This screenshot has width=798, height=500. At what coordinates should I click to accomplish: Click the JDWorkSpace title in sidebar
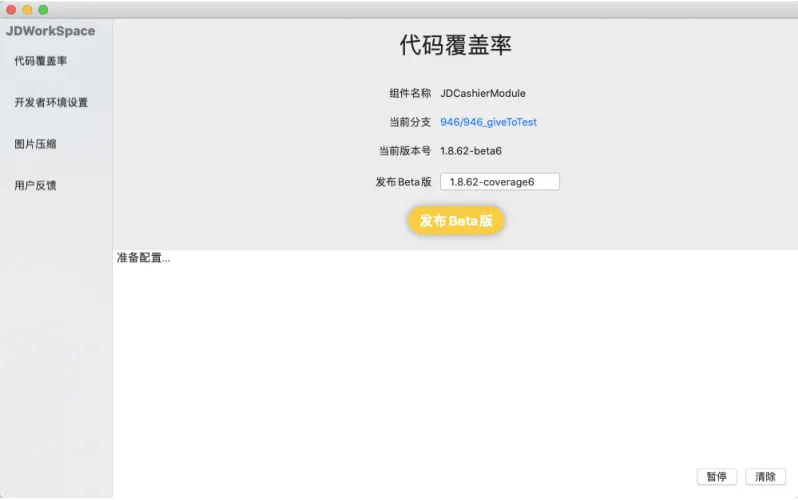50,31
